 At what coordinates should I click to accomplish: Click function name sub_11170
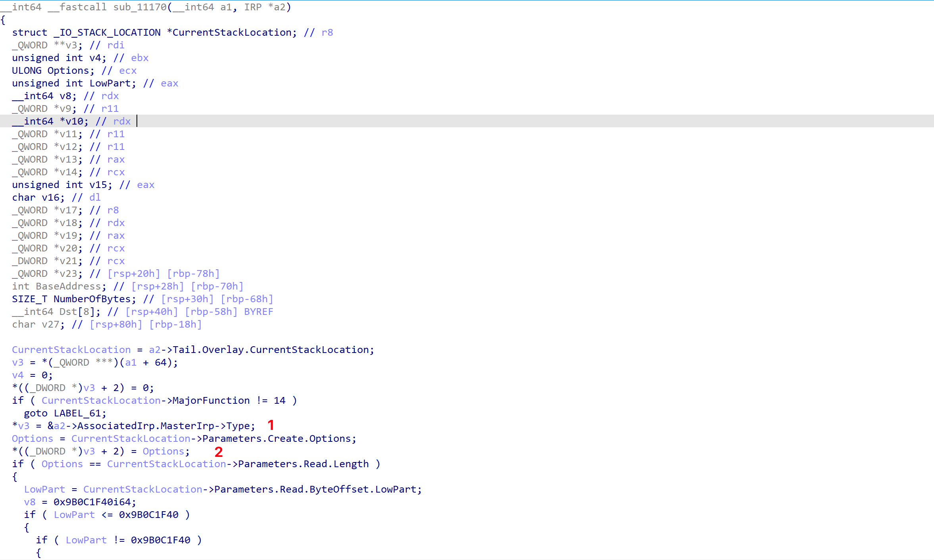[x=140, y=7]
